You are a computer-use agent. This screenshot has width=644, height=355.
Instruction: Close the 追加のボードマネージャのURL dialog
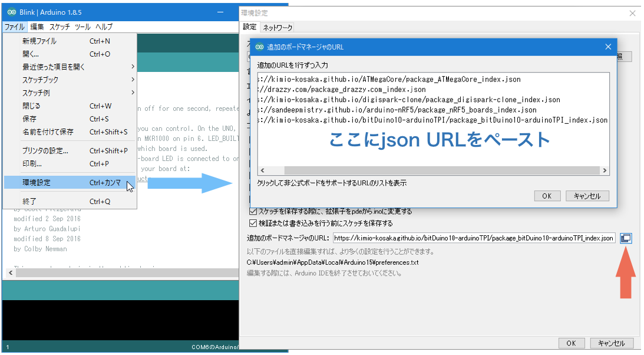coord(608,47)
